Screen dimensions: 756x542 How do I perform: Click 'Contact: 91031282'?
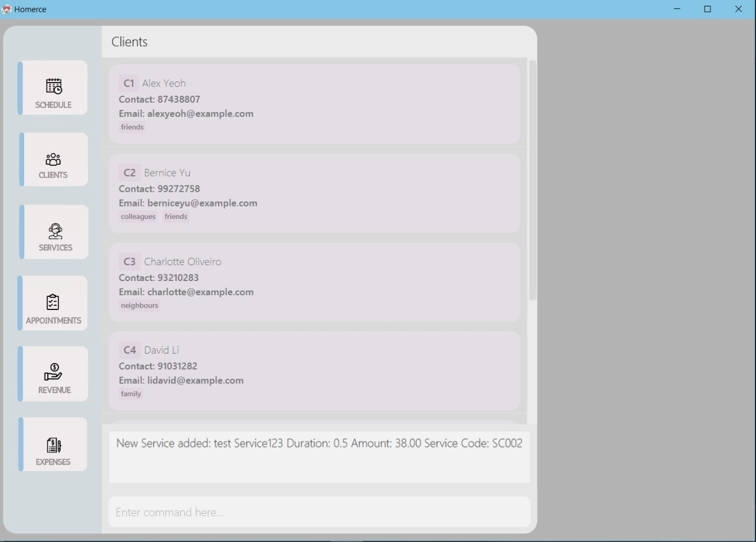tap(158, 366)
